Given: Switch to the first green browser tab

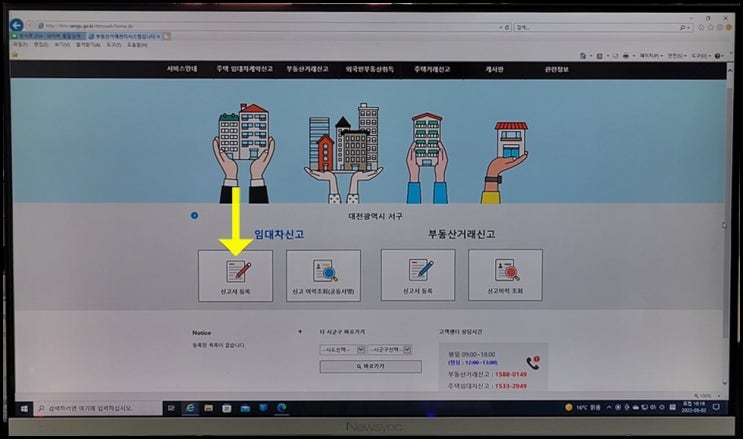Looking at the screenshot, I should click(x=48, y=36).
